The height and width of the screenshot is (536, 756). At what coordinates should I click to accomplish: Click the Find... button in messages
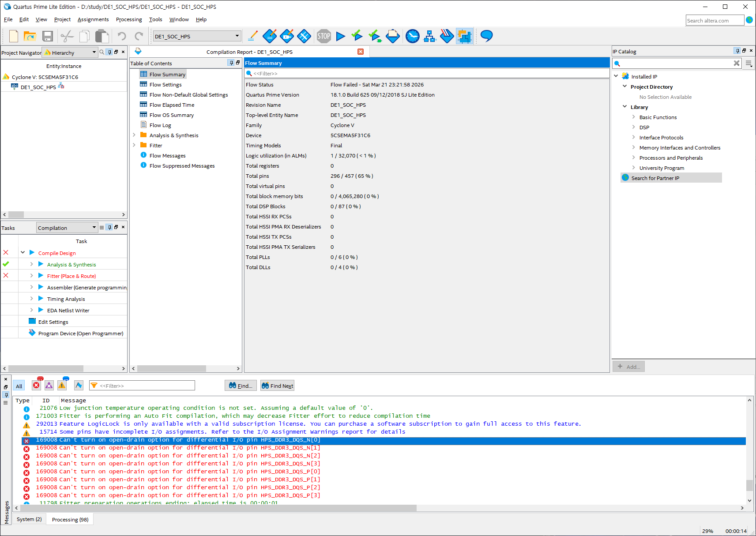[x=240, y=386]
